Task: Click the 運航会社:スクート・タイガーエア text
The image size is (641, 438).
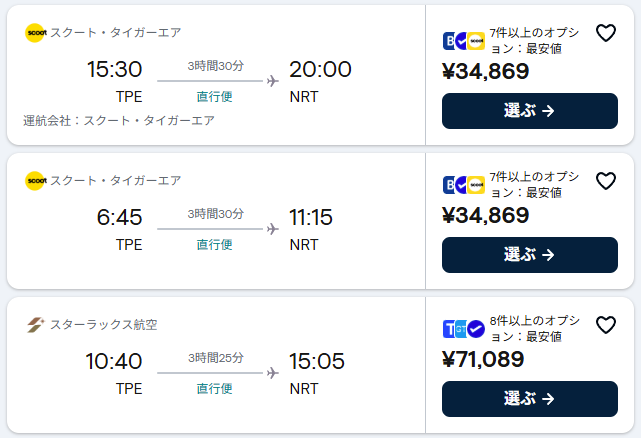Action: [x=119, y=121]
